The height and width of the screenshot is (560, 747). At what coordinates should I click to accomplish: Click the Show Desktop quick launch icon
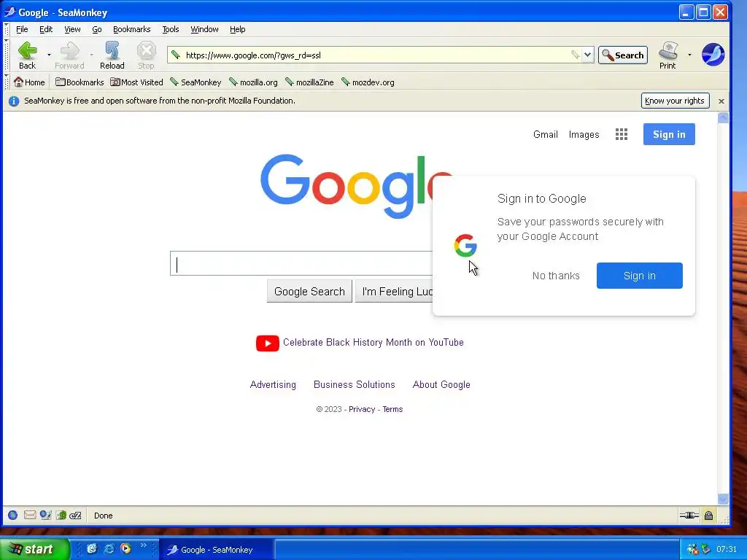91,548
